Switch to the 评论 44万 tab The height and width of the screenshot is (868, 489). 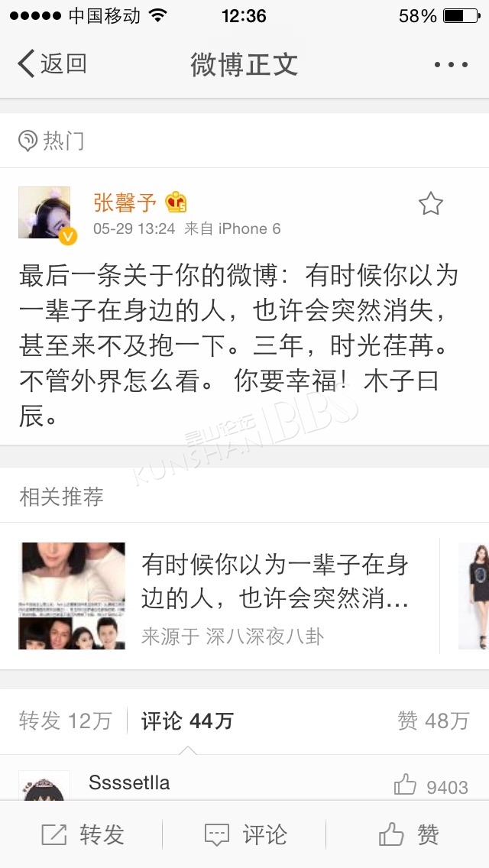[x=187, y=721]
